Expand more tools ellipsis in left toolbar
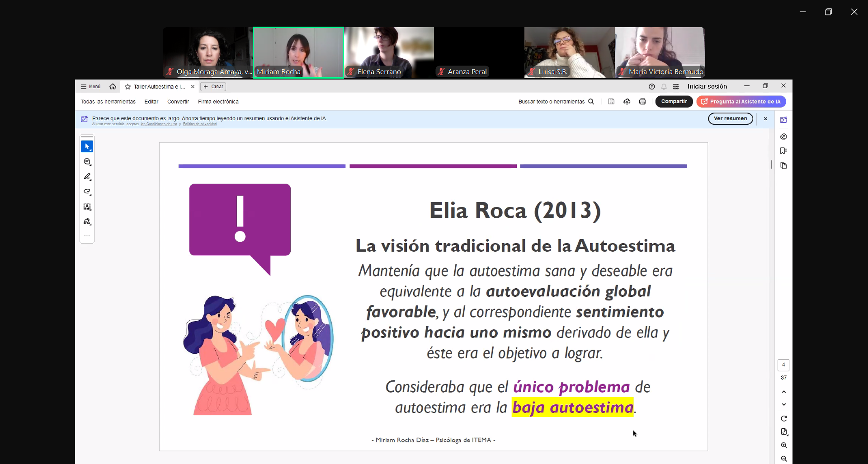Image resolution: width=868 pixels, height=464 pixels. [x=87, y=236]
